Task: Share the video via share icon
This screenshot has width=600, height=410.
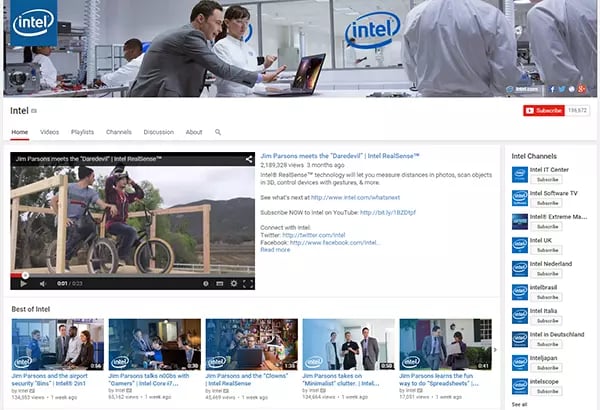Action: 249,159
